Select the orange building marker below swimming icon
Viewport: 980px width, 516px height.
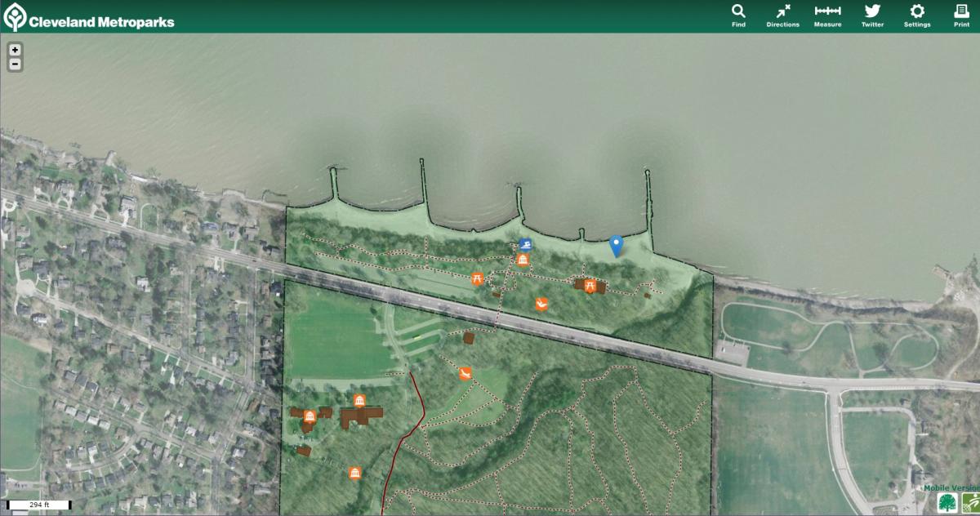pos(523,260)
